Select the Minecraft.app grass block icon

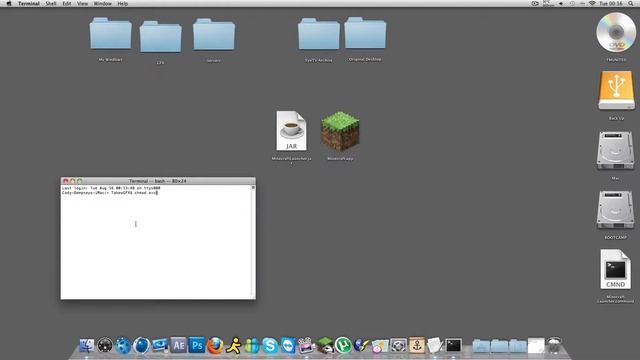(340, 131)
